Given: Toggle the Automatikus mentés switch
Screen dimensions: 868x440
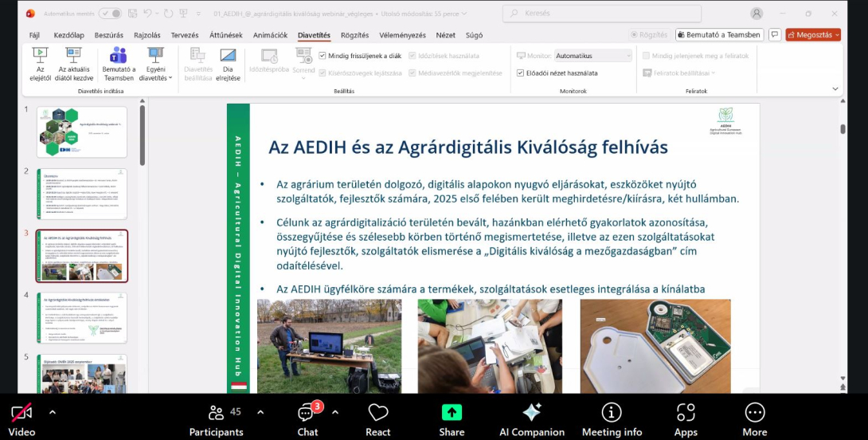Looking at the screenshot, I should click(110, 14).
